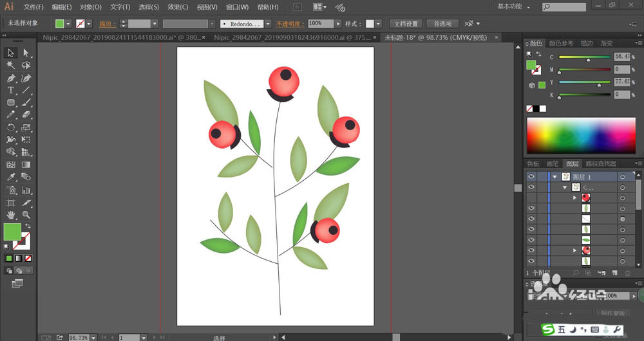
Task: Open zoom level dropdown next to 98.73%
Action: [93, 338]
